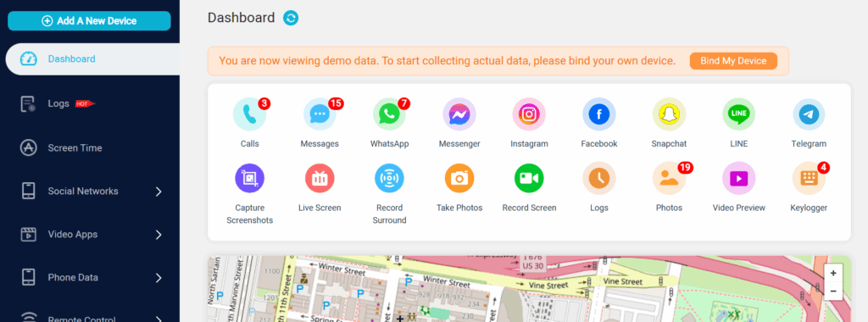
Task: Expand the Video Apps chevron
Action: 159,235
